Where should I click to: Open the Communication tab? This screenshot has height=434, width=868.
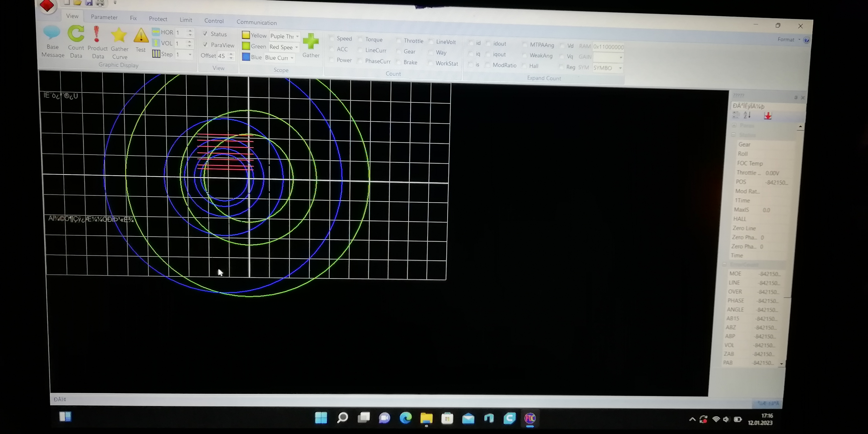(x=256, y=23)
